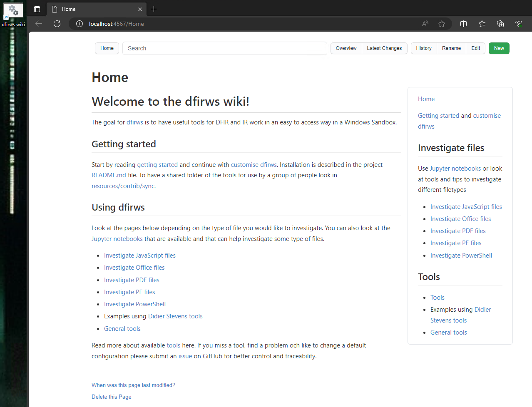Open Browser Essentials
Image resolution: width=532 pixels, height=407 pixels.
[518, 24]
